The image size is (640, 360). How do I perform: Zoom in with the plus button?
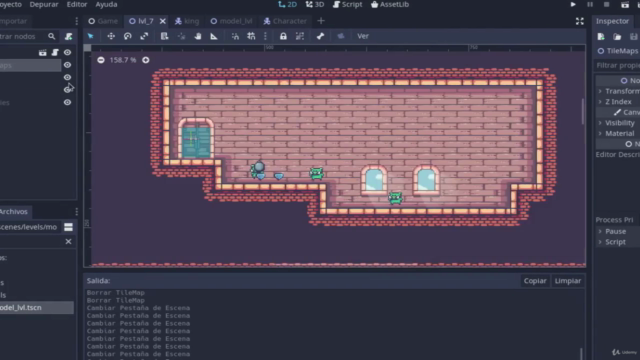(x=146, y=60)
